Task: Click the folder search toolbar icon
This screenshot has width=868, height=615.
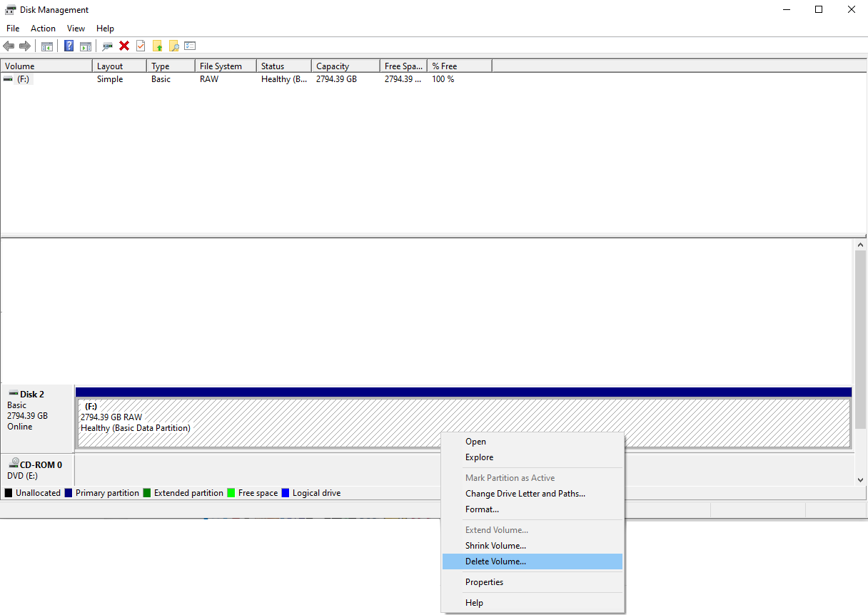Action: [x=174, y=46]
